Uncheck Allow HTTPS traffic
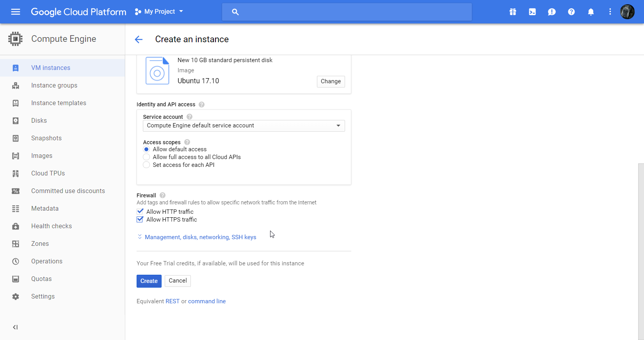The width and height of the screenshot is (644, 340). (x=140, y=219)
